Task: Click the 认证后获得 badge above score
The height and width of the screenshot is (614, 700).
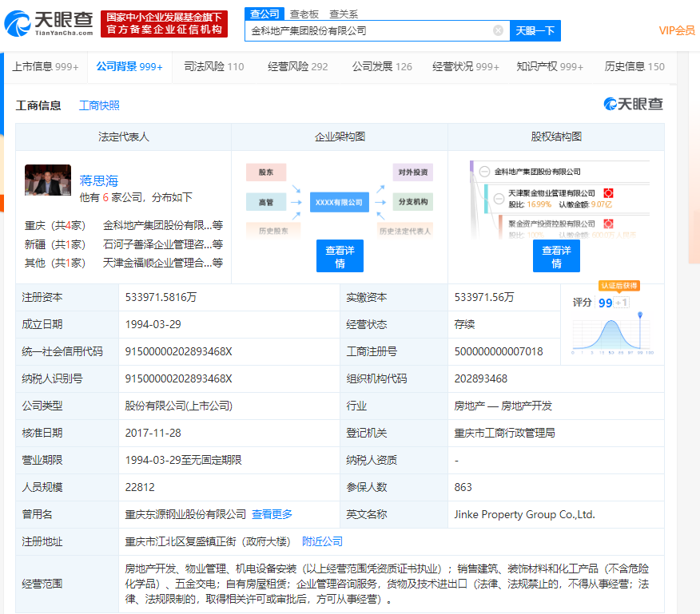Action: point(618,285)
